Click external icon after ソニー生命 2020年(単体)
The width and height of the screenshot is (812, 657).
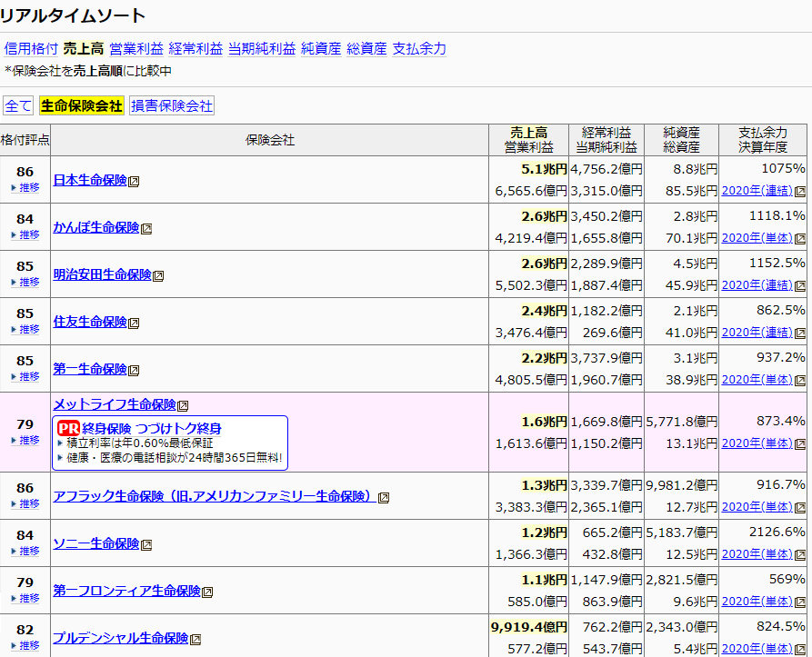tap(800, 554)
